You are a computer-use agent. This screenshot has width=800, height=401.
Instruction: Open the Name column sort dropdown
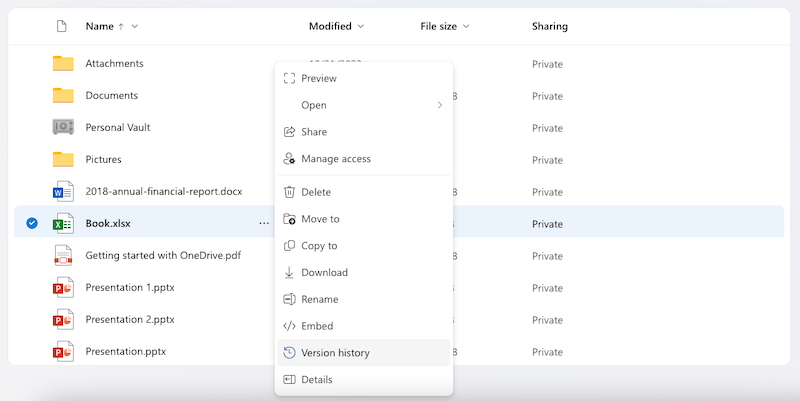pos(135,26)
